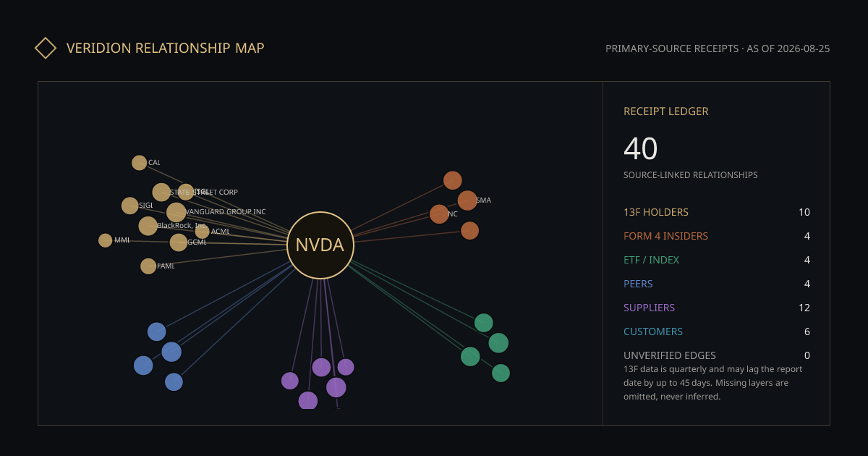The height and width of the screenshot is (456, 868).
Task: Click the Suppliers count 12
Action: [x=804, y=308]
